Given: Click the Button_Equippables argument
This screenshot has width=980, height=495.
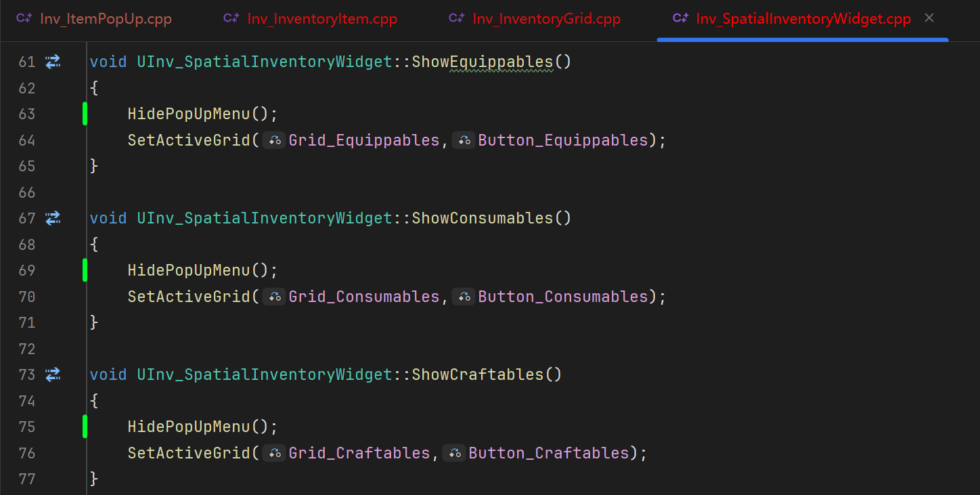Looking at the screenshot, I should tap(563, 140).
